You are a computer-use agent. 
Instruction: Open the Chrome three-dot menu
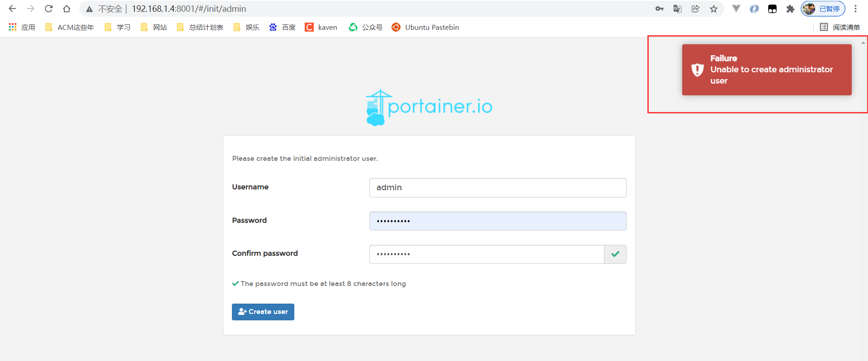pyautogui.click(x=855, y=9)
